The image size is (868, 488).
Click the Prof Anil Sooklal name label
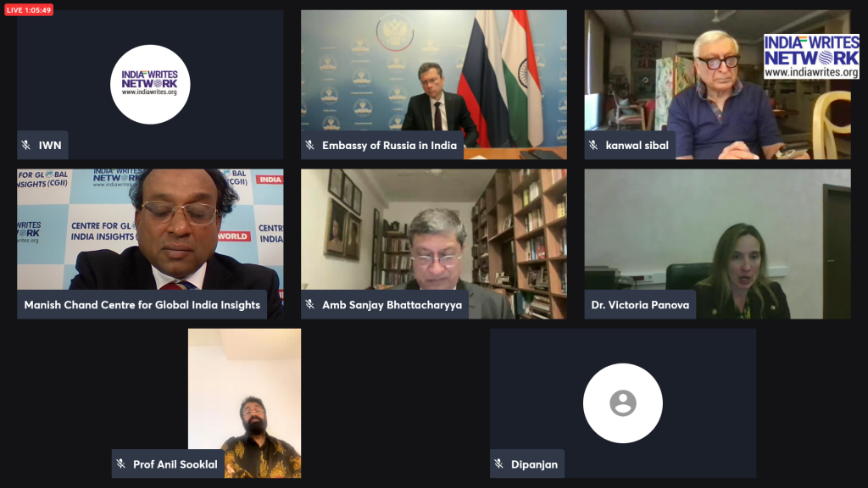175,464
